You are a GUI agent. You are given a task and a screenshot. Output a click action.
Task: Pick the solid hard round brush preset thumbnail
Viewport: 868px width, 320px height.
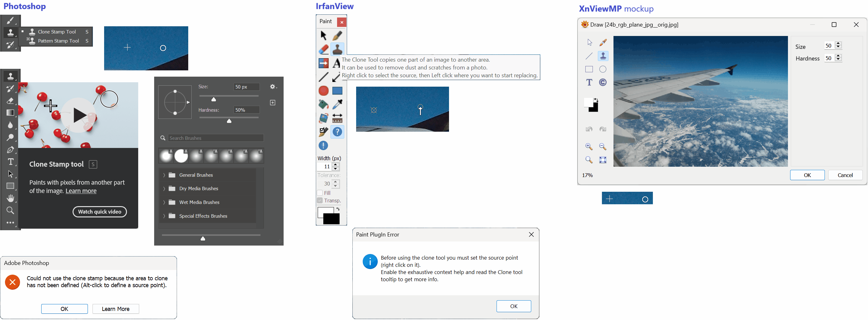click(x=181, y=156)
